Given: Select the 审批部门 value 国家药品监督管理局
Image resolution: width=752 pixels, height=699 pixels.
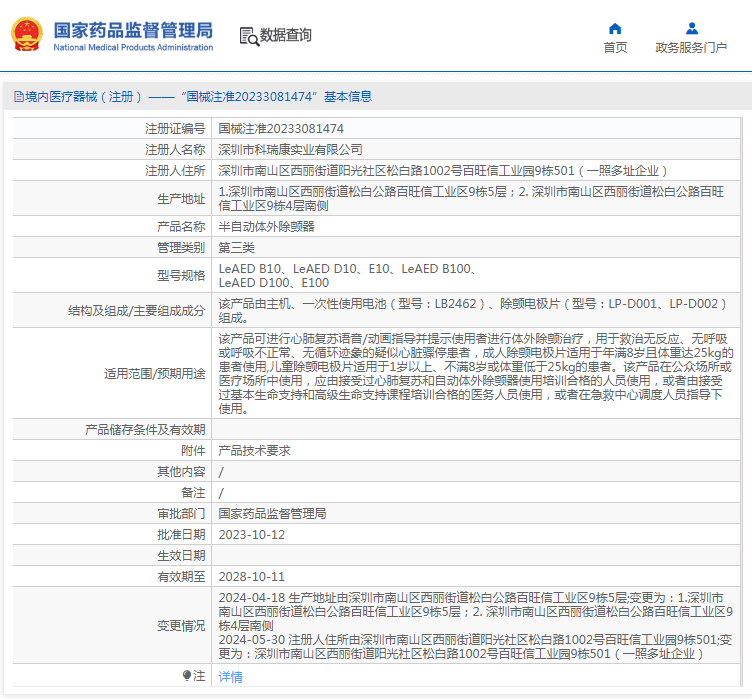Looking at the screenshot, I should point(272,514).
